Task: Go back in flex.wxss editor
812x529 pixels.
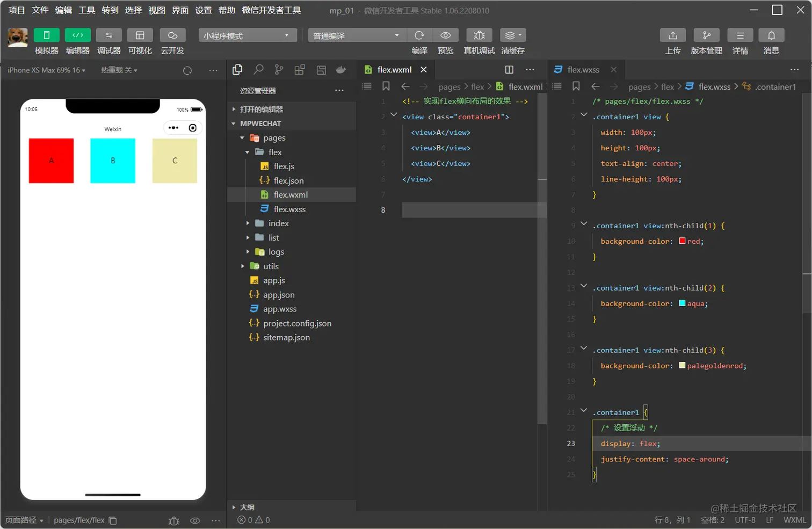Action: point(596,86)
